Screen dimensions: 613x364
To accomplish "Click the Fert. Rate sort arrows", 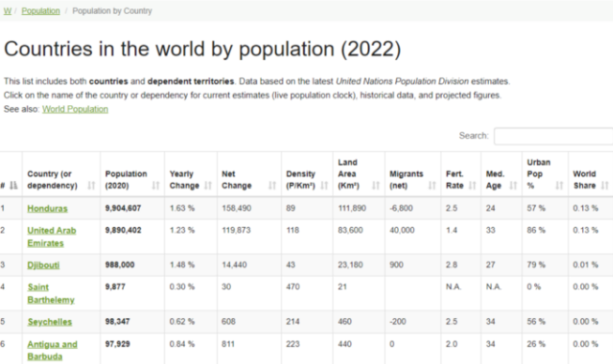I will [472, 185].
